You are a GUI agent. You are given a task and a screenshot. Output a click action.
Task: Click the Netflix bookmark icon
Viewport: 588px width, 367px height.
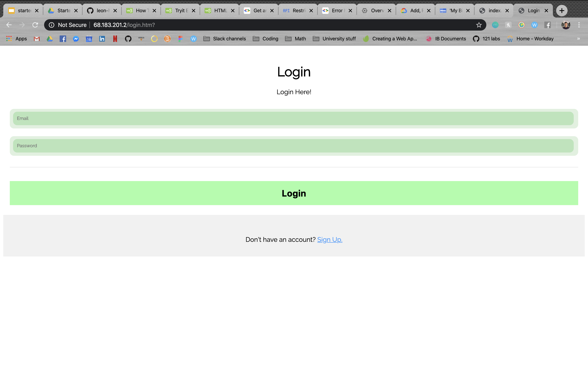click(115, 39)
